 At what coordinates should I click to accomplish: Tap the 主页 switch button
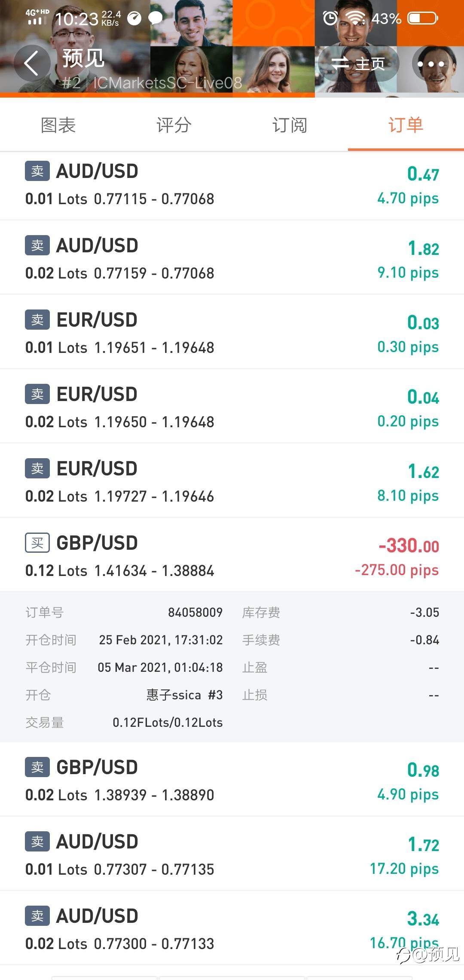click(x=358, y=64)
